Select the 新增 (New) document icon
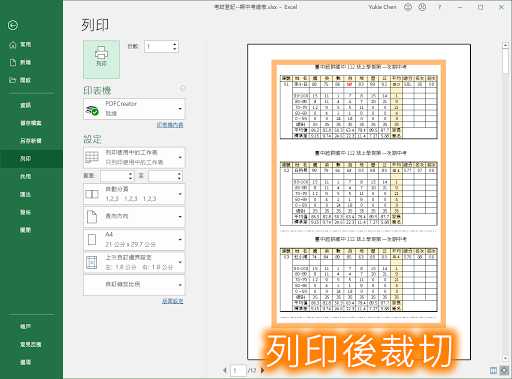Image resolution: width=512 pixels, height=379 pixels. point(13,62)
